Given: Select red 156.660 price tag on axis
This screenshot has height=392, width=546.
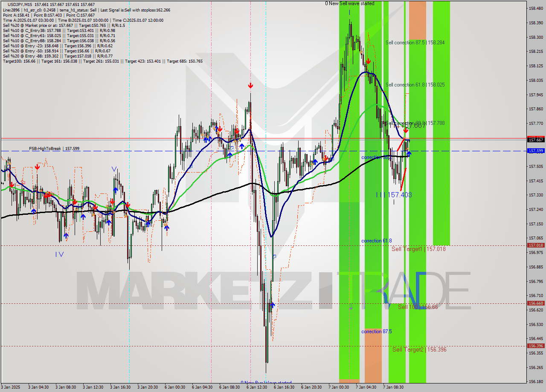Looking at the screenshot, I should pos(536,303).
